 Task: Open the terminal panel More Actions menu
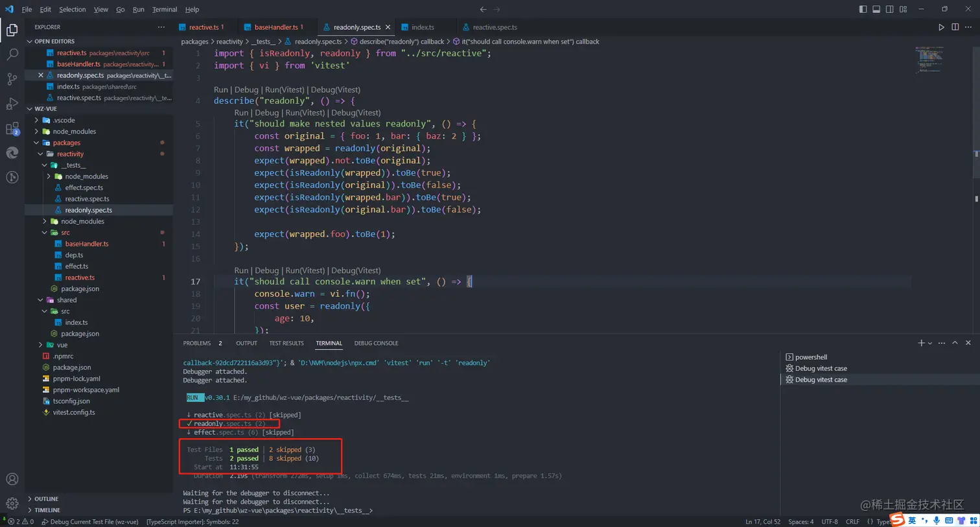pos(942,343)
